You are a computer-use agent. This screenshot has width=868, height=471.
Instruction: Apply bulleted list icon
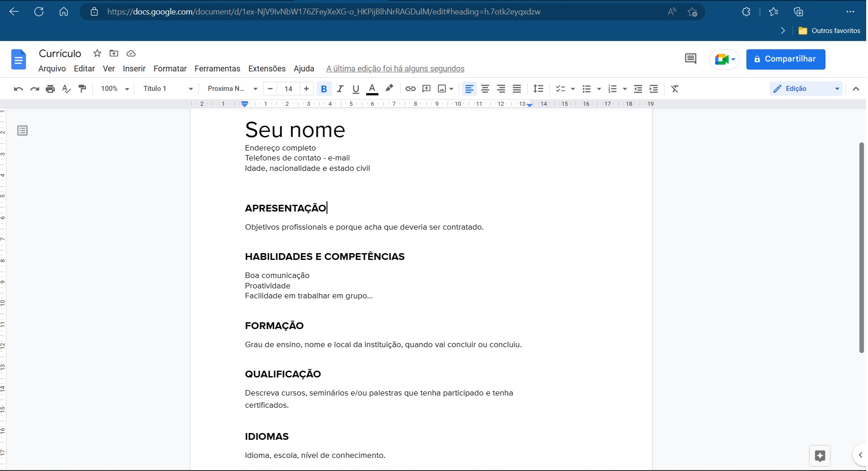click(587, 89)
